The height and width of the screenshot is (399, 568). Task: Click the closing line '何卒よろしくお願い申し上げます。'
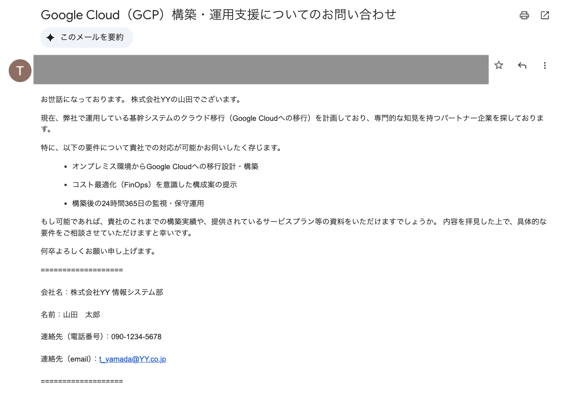click(98, 251)
